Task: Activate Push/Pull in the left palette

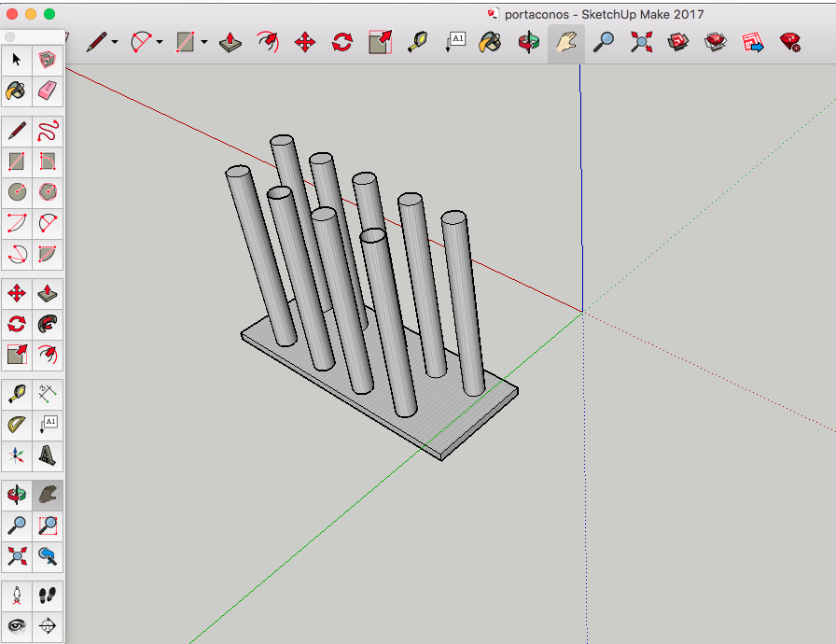Action: (48, 293)
